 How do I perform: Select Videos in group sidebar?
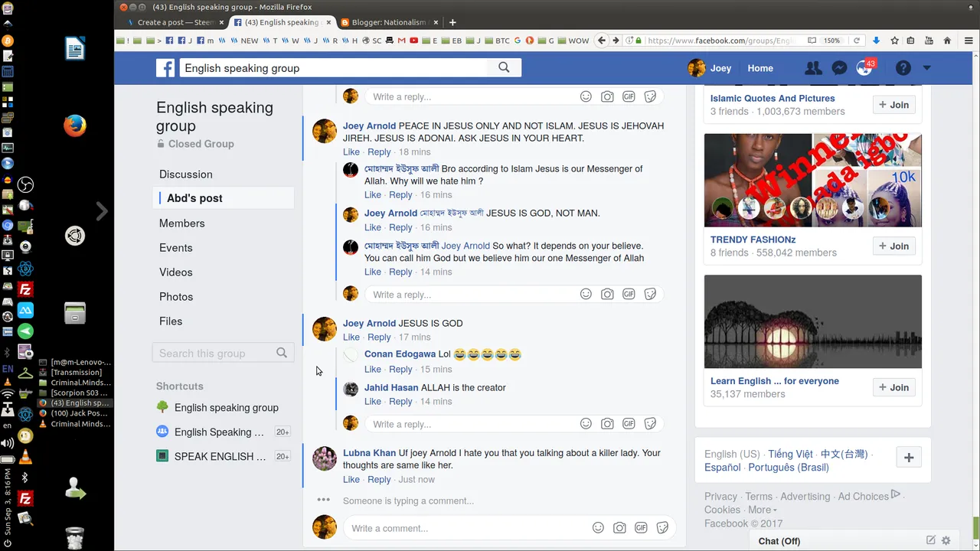point(176,272)
